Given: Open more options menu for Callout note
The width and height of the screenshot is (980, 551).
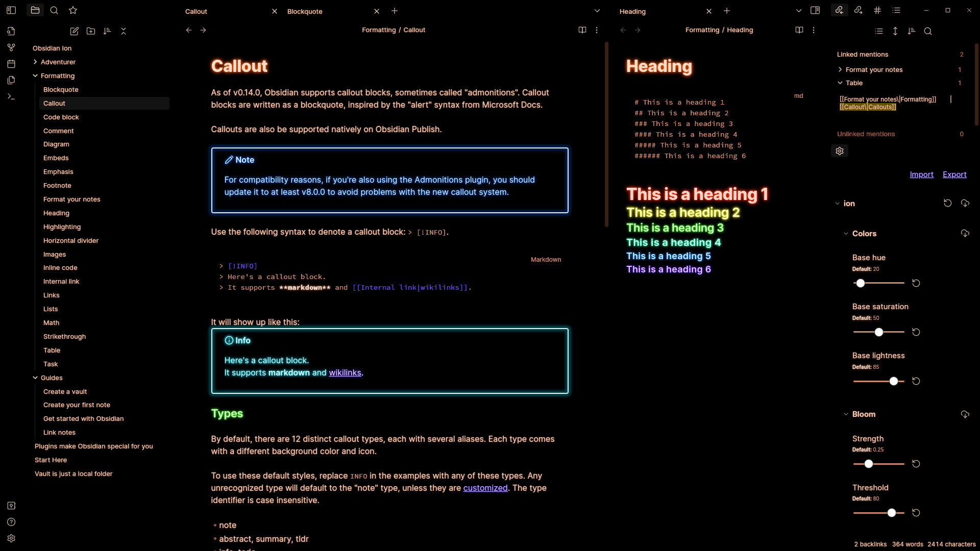Looking at the screenshot, I should pos(597,30).
